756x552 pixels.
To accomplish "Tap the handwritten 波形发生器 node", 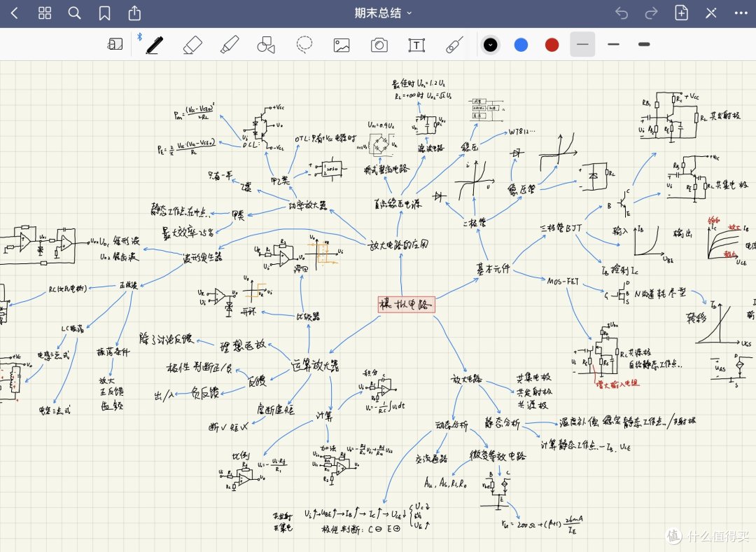I will pos(202,258).
